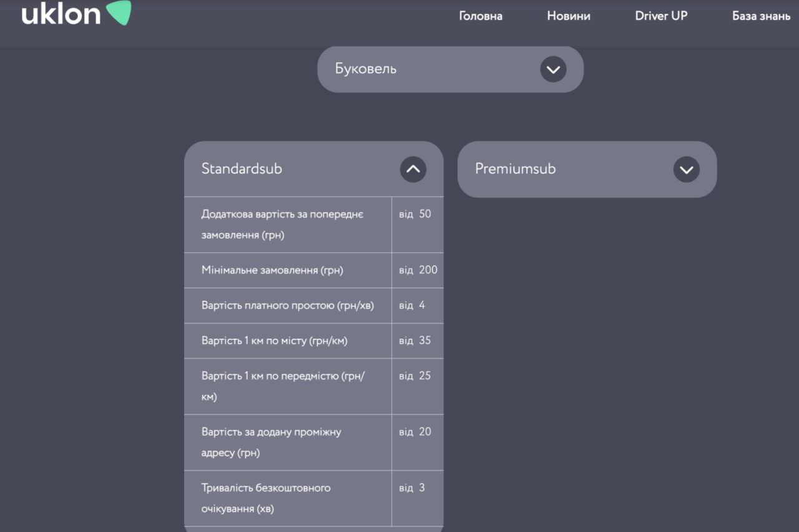Open the Новини menu item

point(568,16)
